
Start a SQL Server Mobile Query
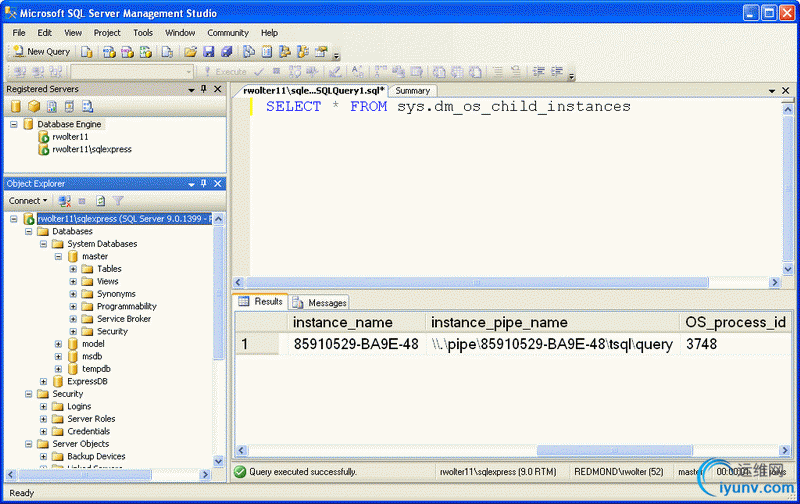[167, 52]
